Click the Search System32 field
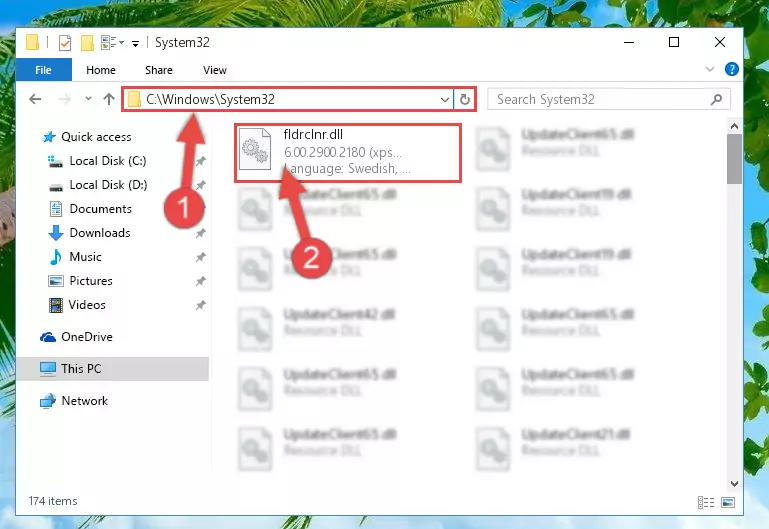This screenshot has height=529, width=769. (609, 100)
